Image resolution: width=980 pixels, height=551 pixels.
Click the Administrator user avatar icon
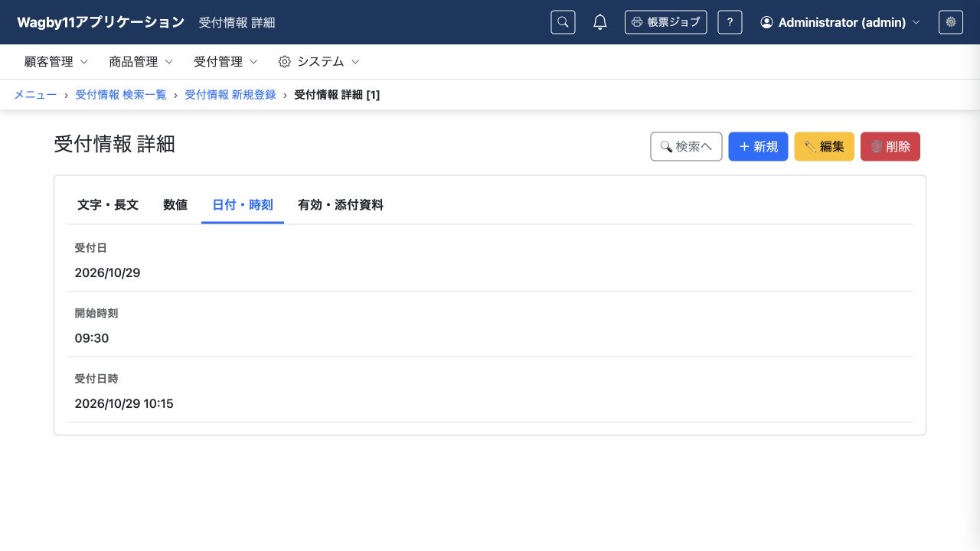[766, 22]
